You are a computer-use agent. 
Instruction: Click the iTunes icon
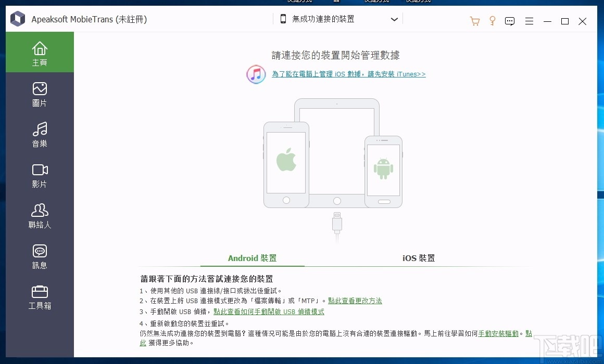point(256,74)
